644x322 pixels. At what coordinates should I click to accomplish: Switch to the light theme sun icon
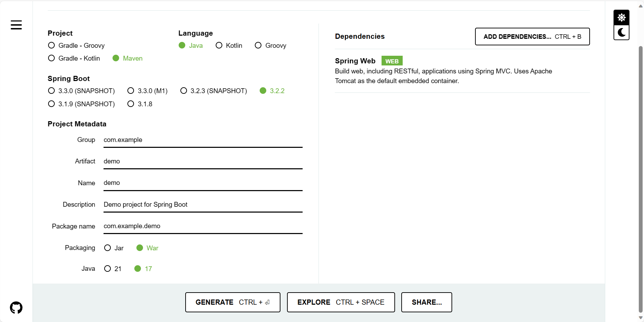[621, 18]
